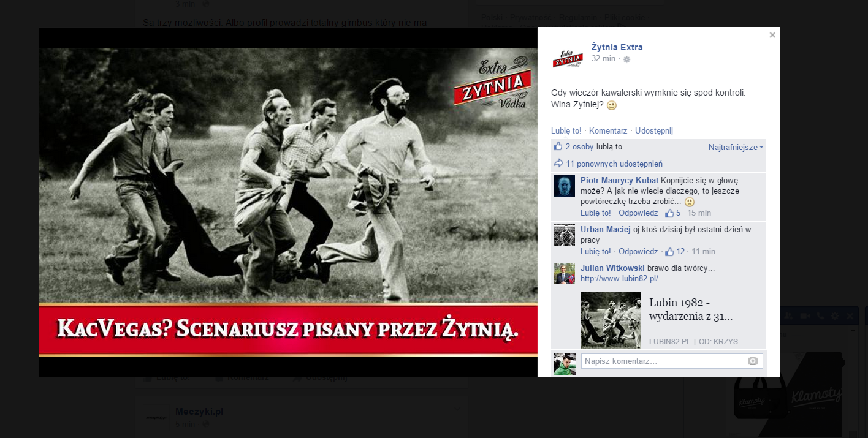Click the Żytnia Extra page logo avatar

567,58
